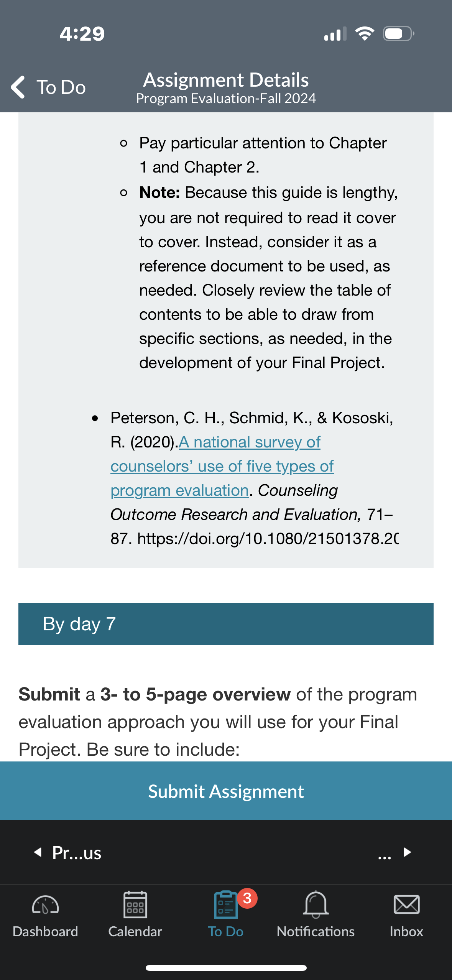
Task: Open the Notifications bell icon
Action: pyautogui.click(x=316, y=904)
